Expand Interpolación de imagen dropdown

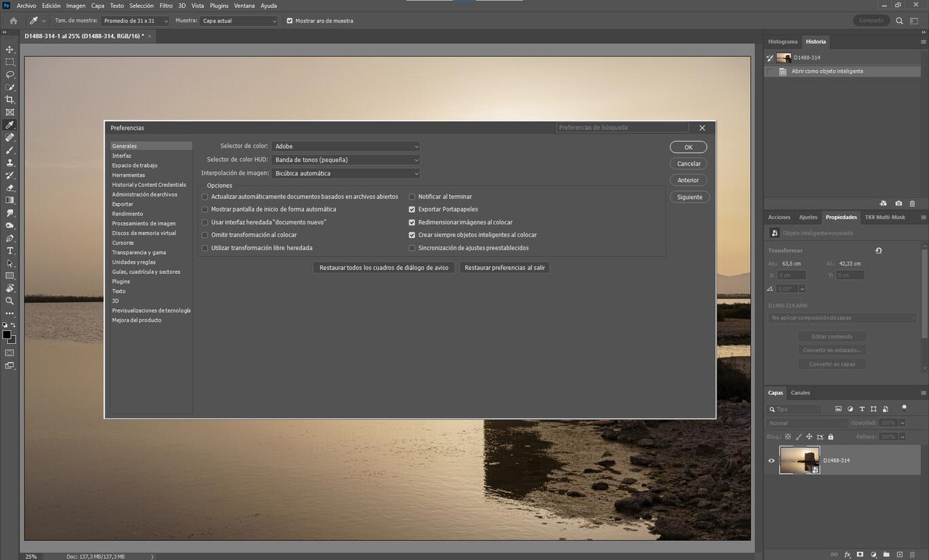(x=345, y=173)
